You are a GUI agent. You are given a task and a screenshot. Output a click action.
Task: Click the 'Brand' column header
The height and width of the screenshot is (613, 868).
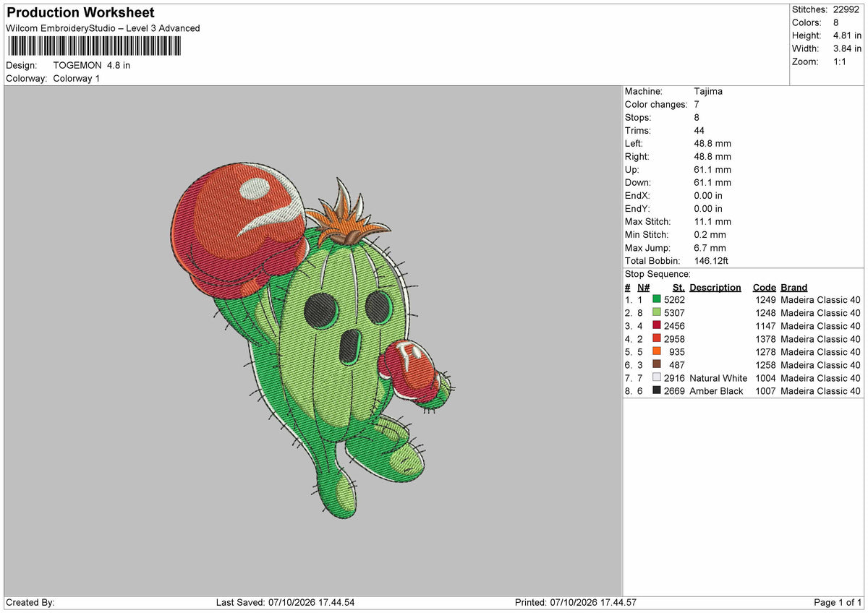tap(794, 287)
